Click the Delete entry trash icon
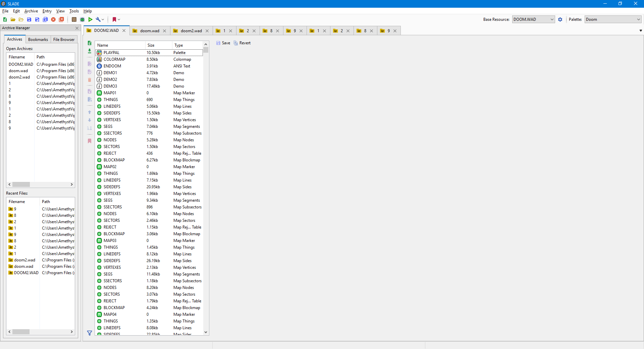The image size is (644, 349). point(90,80)
